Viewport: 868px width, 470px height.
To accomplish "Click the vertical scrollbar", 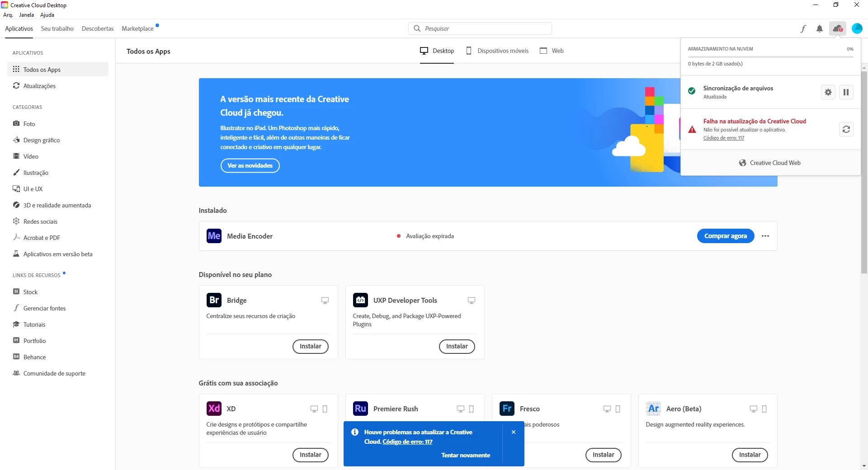I will [x=864, y=172].
